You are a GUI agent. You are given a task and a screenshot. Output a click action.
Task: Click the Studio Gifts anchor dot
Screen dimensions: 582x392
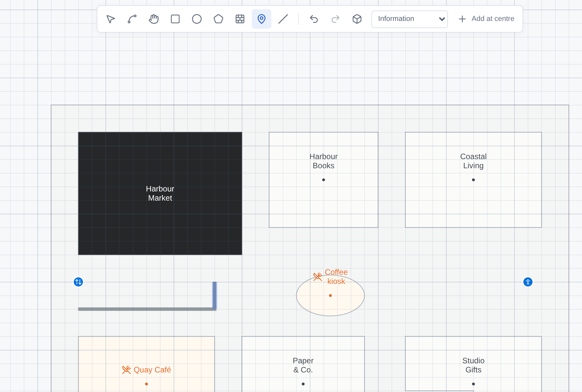tap(473, 384)
